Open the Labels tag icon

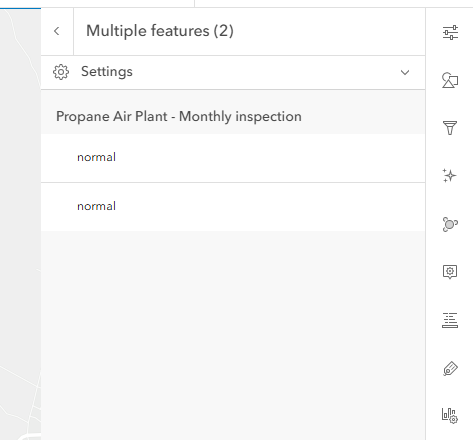click(450, 368)
